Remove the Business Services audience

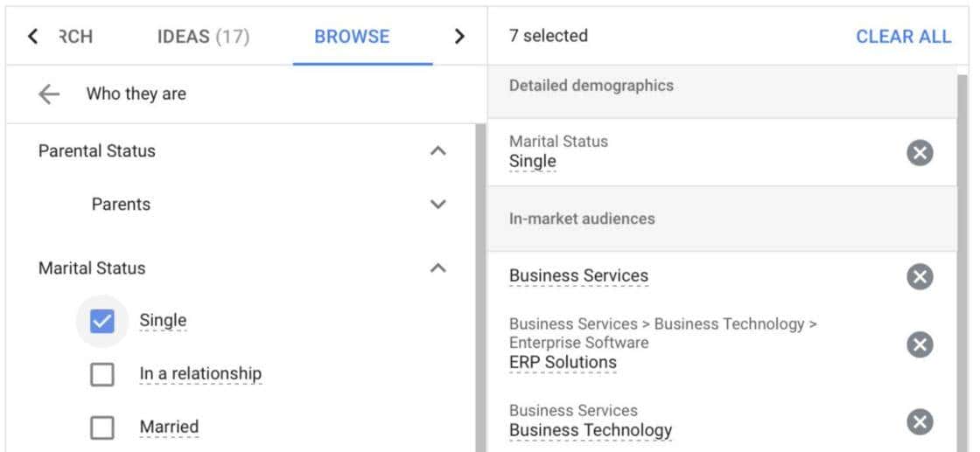coord(919,277)
